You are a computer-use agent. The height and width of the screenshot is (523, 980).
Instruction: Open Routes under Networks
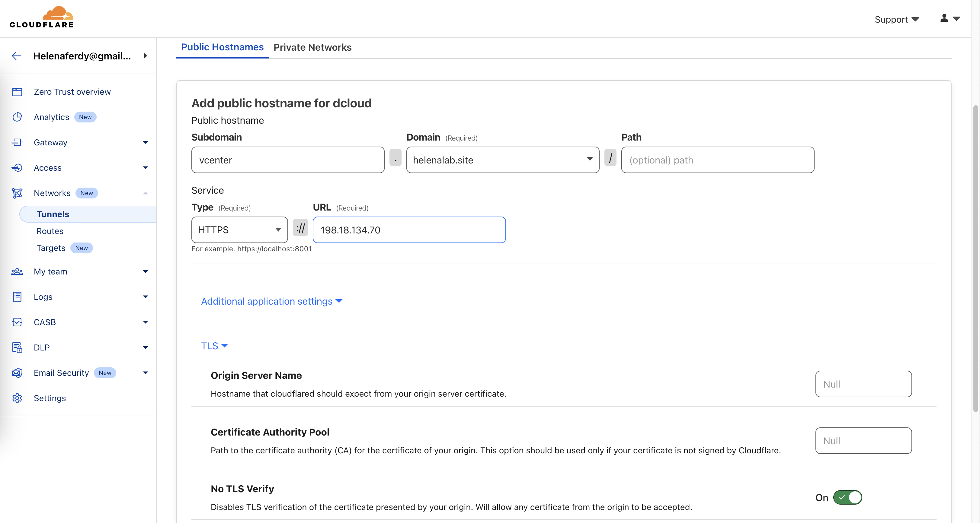click(x=50, y=231)
